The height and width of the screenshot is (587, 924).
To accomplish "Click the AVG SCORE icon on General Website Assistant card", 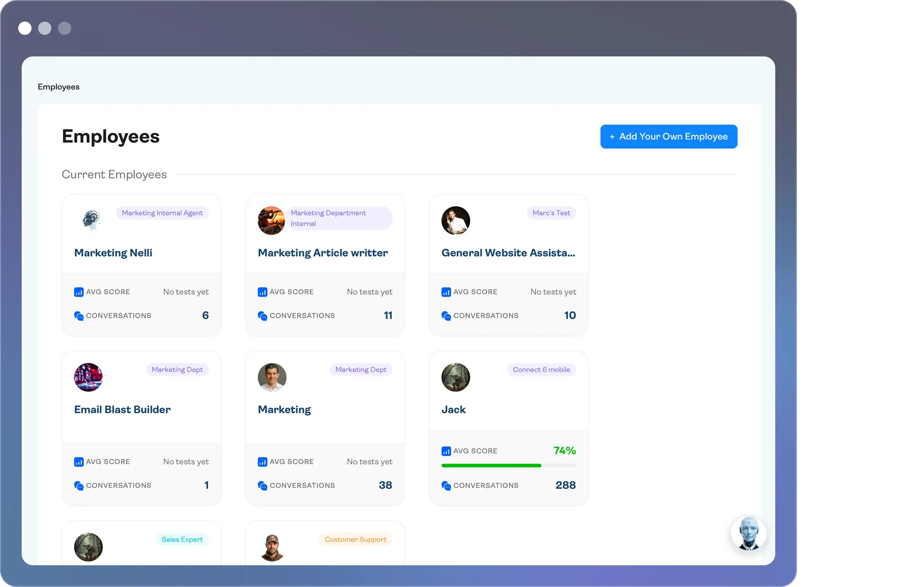I will coord(446,292).
